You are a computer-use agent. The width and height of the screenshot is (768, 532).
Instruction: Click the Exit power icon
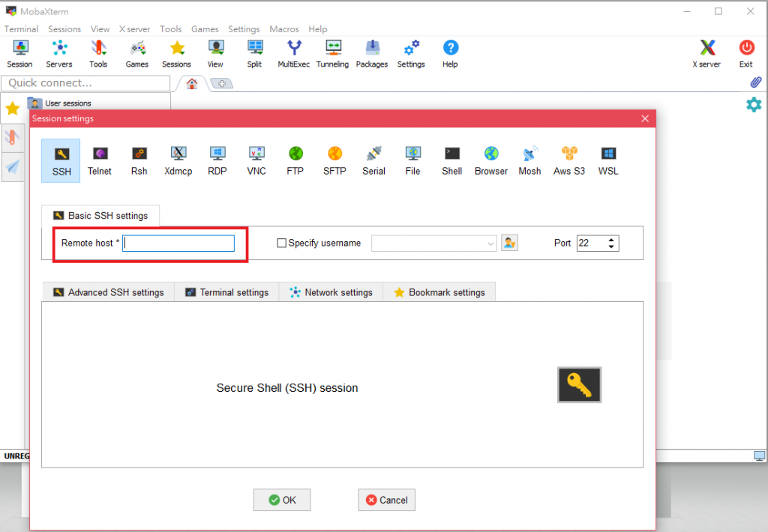[746, 54]
